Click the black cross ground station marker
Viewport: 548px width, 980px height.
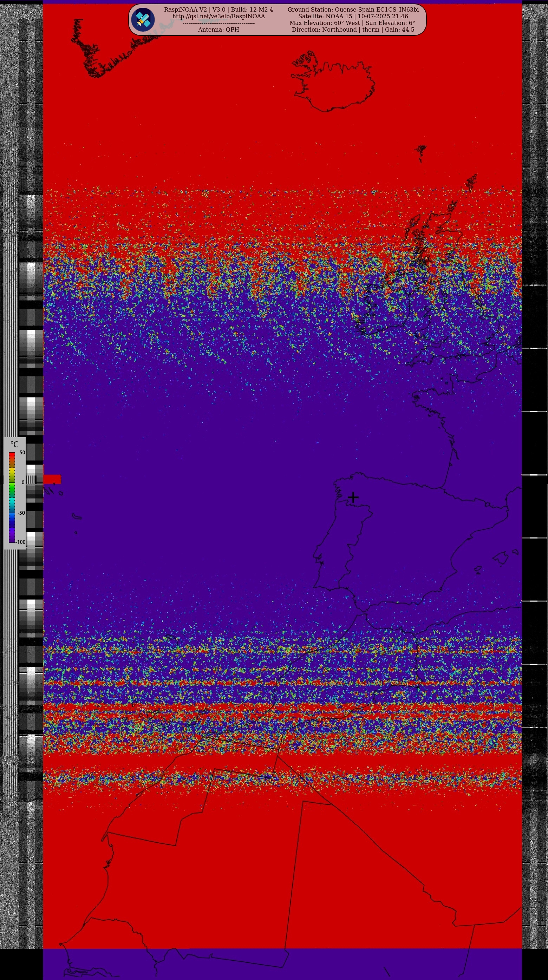[x=353, y=497]
